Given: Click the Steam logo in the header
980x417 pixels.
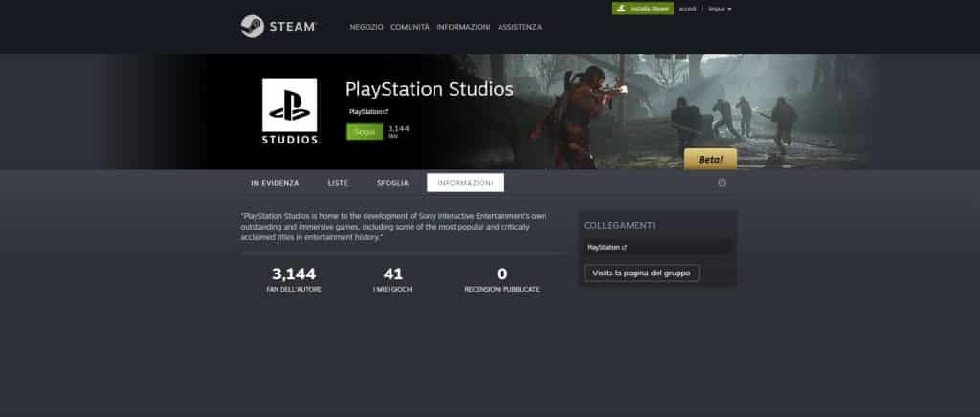Looking at the screenshot, I should pyautogui.click(x=278, y=26).
